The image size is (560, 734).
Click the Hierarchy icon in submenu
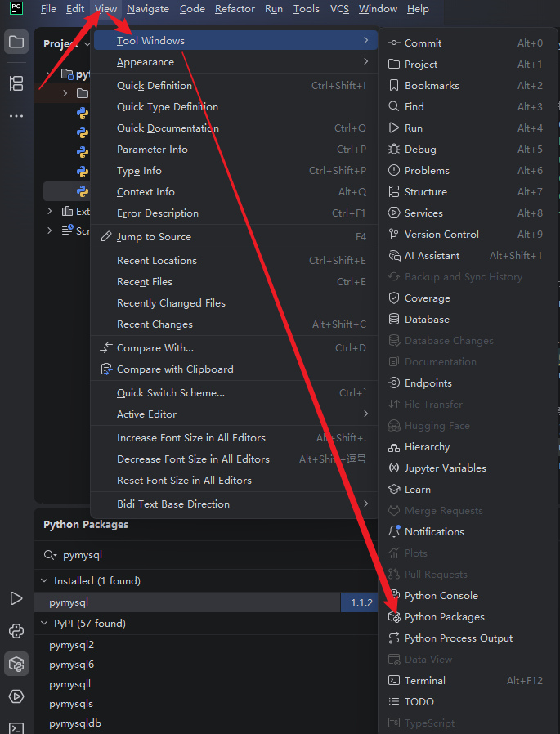coord(394,446)
